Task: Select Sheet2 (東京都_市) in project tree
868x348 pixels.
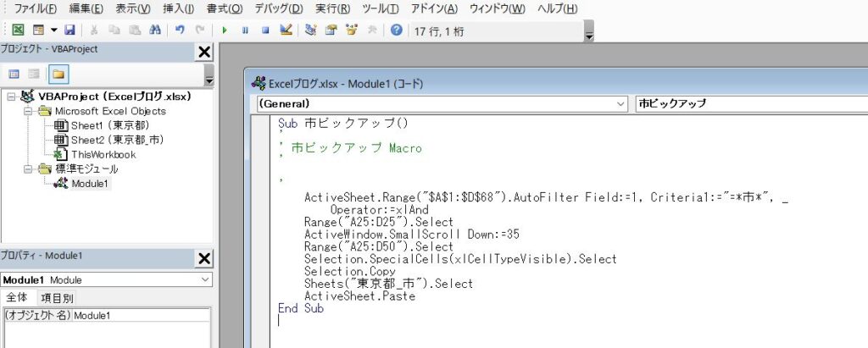Action: pyautogui.click(x=117, y=140)
